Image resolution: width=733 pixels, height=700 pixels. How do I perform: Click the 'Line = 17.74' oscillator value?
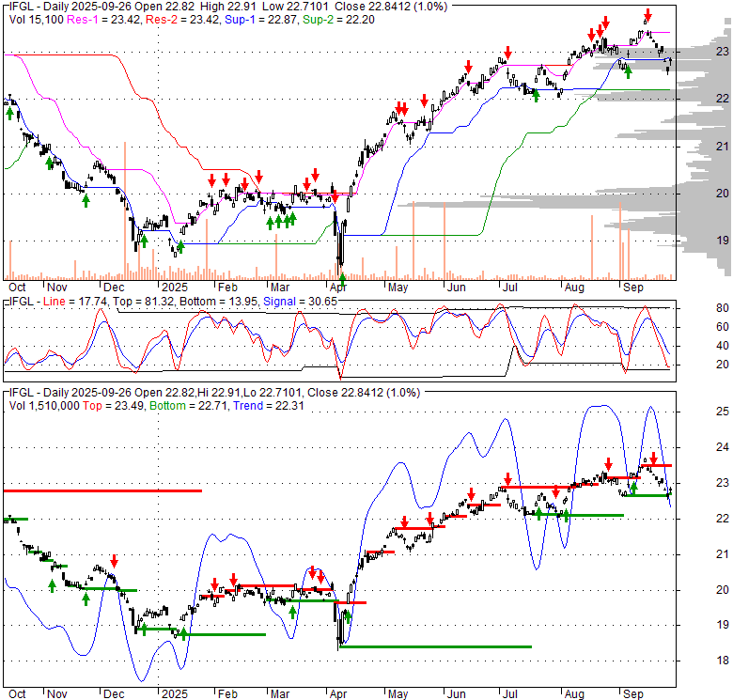pos(75,302)
